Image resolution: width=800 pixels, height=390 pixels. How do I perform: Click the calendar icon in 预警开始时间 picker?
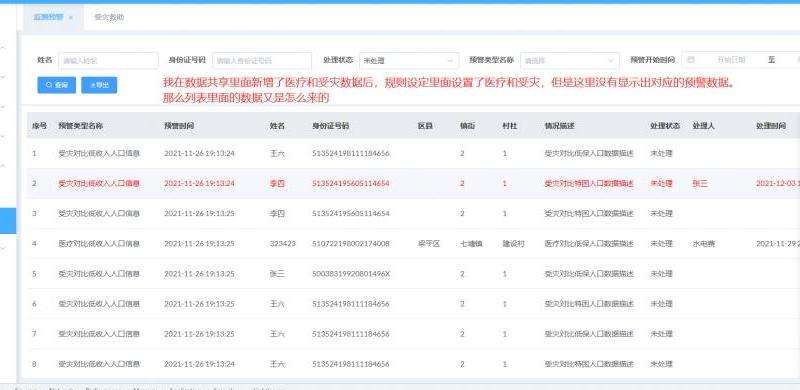691,60
